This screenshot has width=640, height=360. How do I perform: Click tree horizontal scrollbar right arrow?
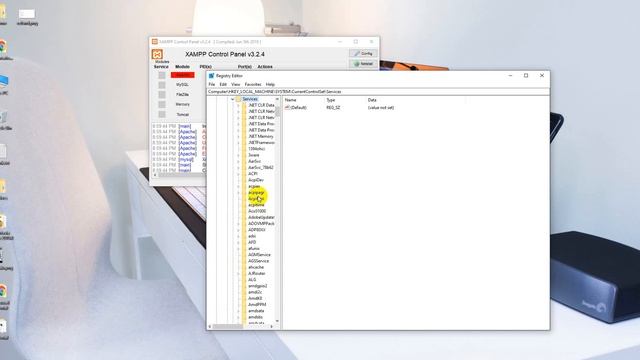(272, 326)
